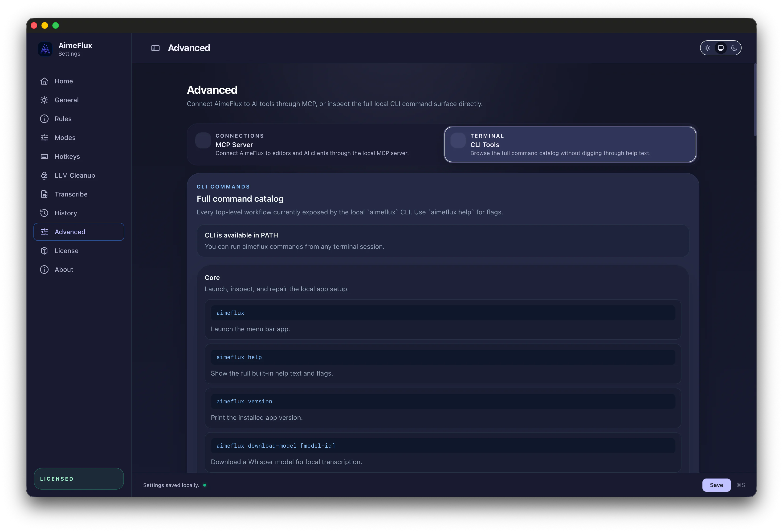Screen dimensions: 783x532
Task: Select the MCP Server connections tab
Action: click(315, 144)
